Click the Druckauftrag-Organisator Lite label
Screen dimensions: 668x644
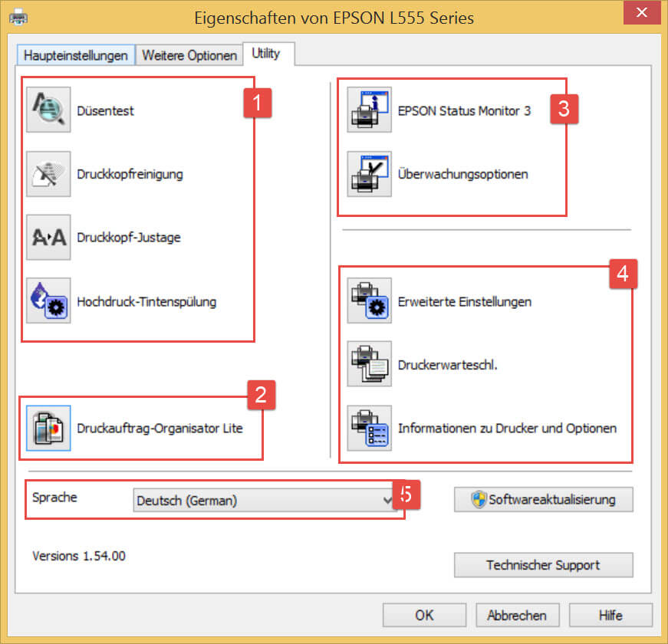click(x=160, y=428)
